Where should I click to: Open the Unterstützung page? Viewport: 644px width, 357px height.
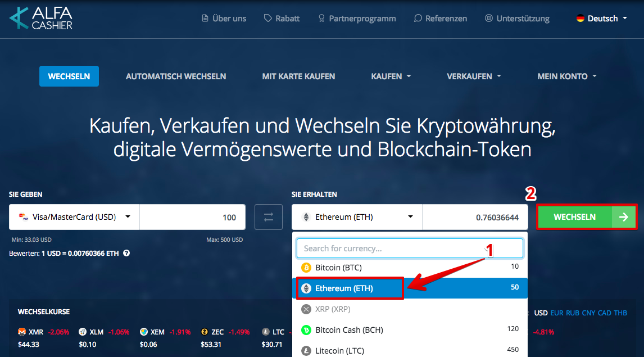(517, 19)
